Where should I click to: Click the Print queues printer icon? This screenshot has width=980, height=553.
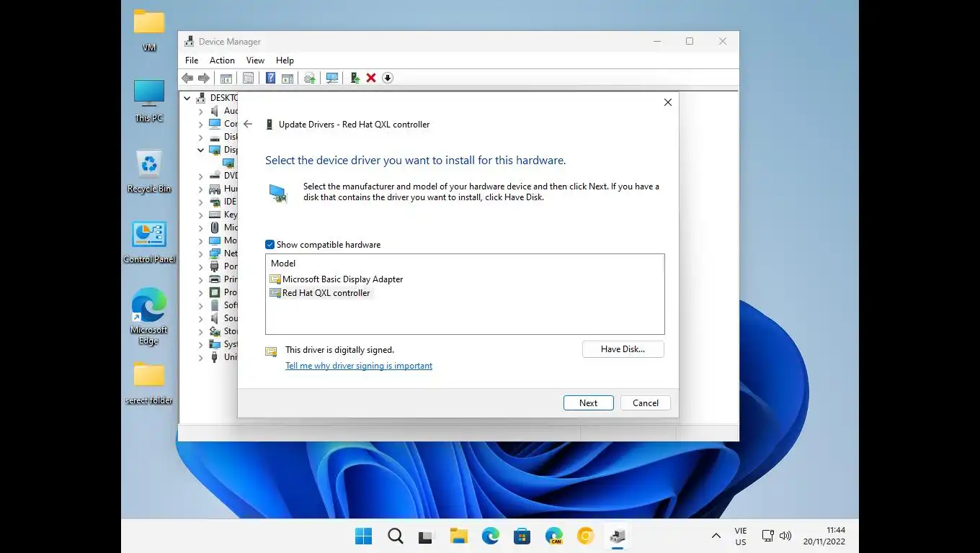coord(214,279)
